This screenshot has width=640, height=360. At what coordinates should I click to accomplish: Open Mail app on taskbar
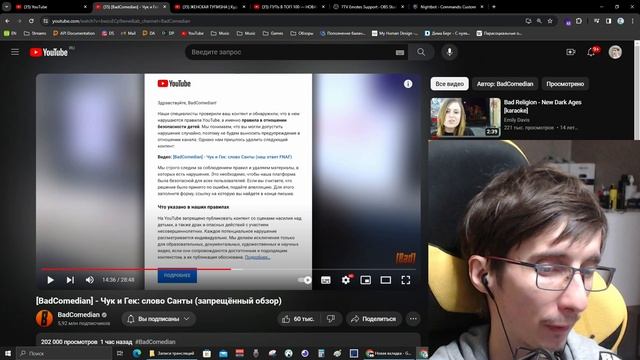(x=223, y=353)
